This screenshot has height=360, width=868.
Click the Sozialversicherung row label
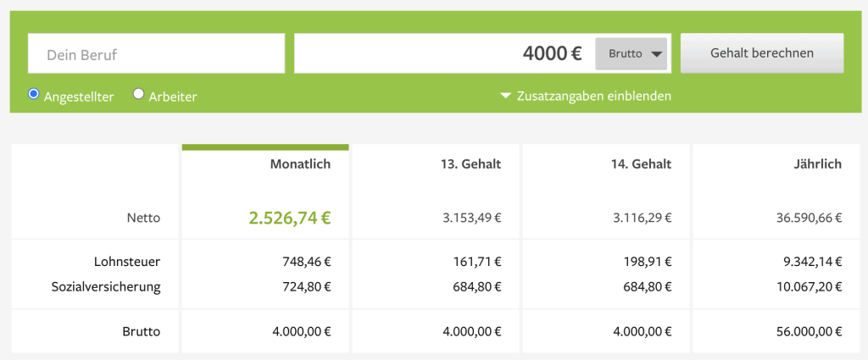pos(106,287)
